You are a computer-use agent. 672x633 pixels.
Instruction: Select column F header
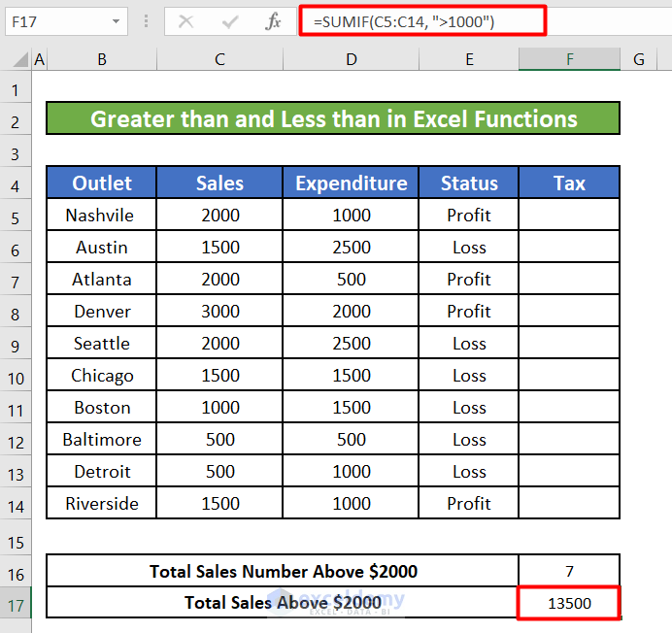[x=570, y=59]
